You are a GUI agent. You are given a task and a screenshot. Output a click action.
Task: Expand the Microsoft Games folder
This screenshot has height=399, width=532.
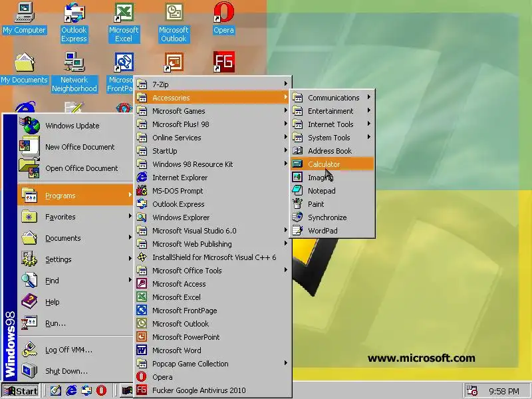(x=213, y=111)
